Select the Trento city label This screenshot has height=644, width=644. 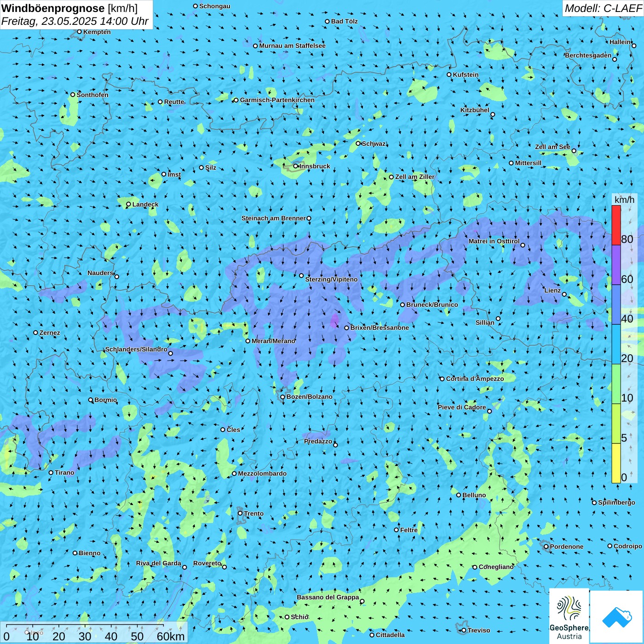pos(254,513)
